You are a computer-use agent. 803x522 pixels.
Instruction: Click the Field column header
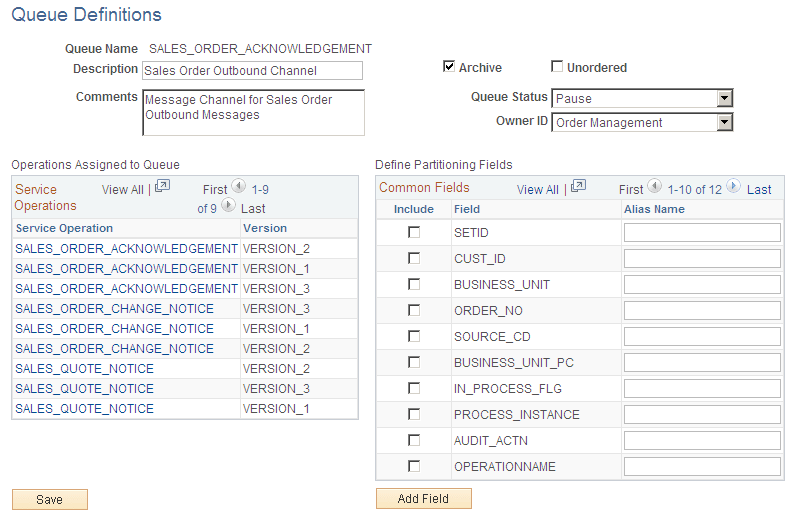click(x=467, y=209)
